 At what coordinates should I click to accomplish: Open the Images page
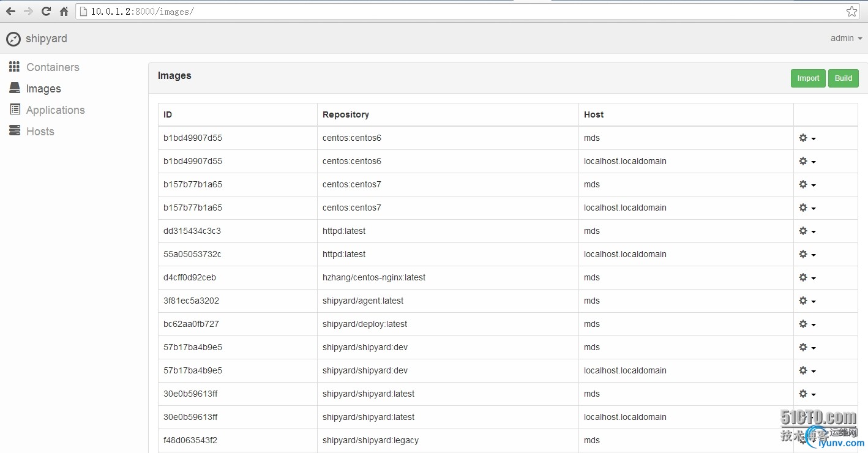click(43, 89)
